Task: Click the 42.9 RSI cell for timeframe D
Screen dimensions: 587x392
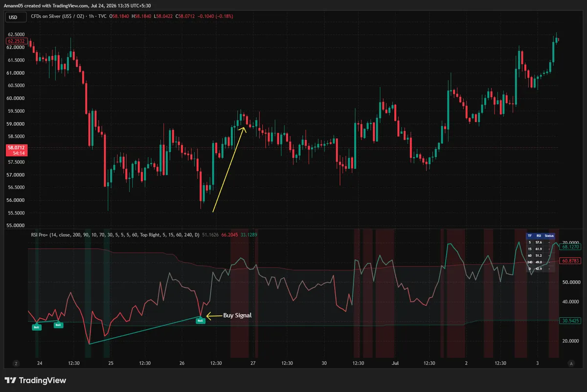Action: [539, 269]
